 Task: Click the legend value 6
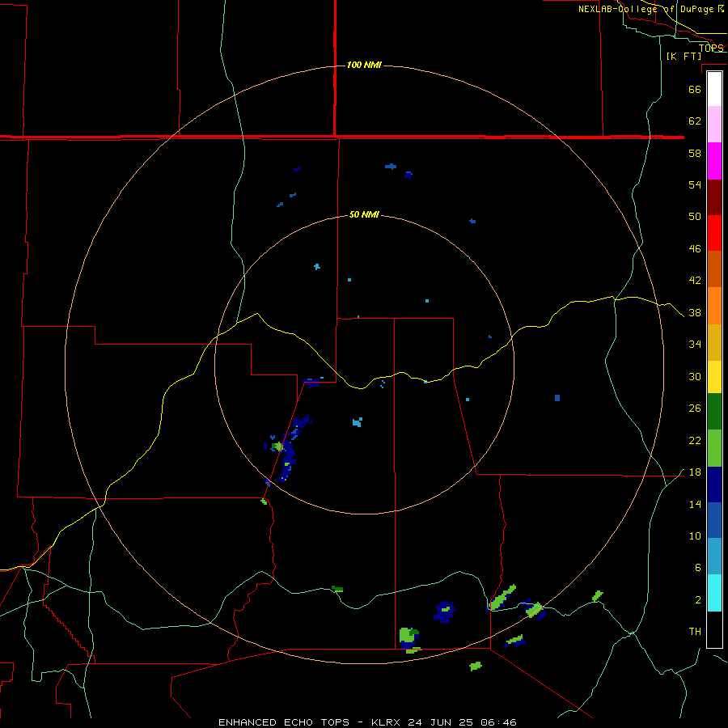click(697, 568)
